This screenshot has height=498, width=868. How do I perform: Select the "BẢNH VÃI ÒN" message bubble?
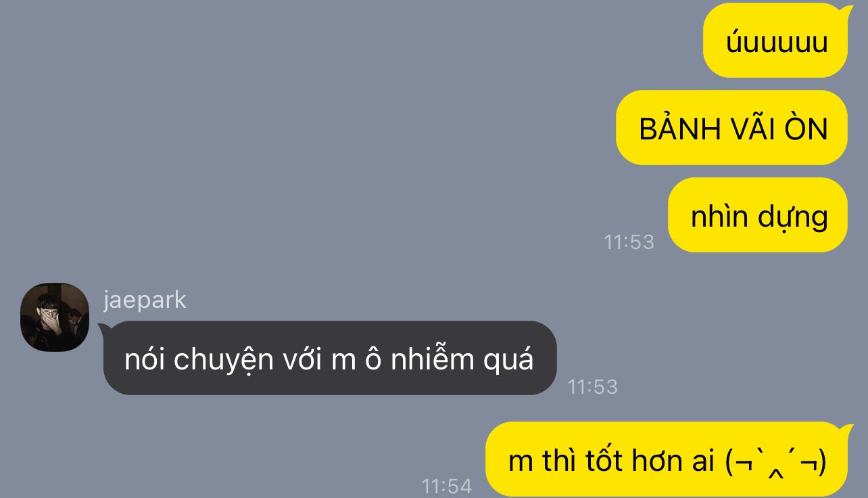pos(731,128)
